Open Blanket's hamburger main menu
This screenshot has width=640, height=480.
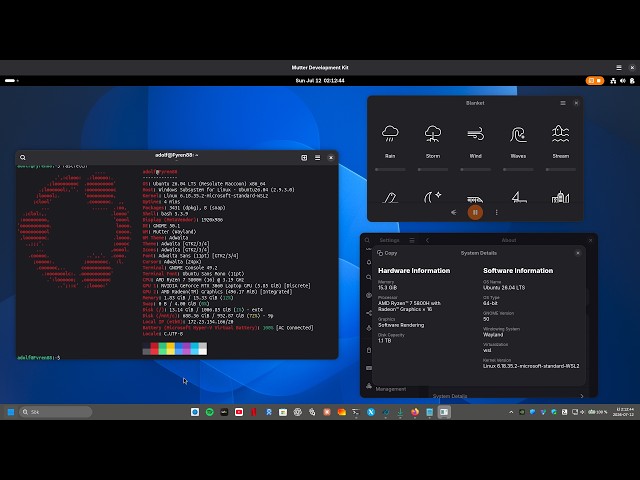pyautogui.click(x=563, y=103)
